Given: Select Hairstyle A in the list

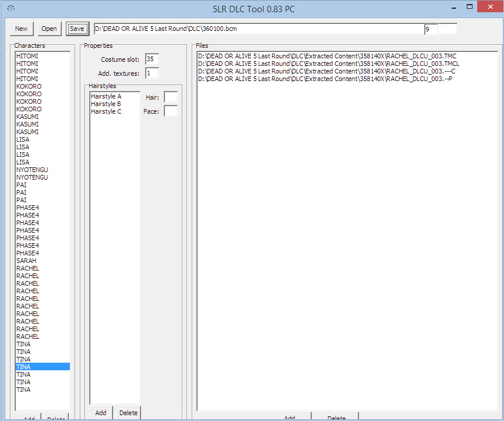Looking at the screenshot, I should point(106,96).
